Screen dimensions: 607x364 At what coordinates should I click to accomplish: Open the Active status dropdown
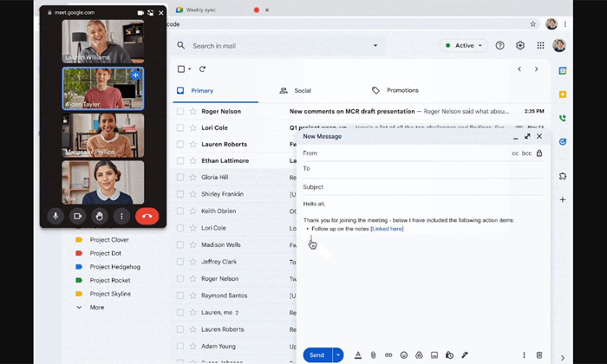pos(464,45)
